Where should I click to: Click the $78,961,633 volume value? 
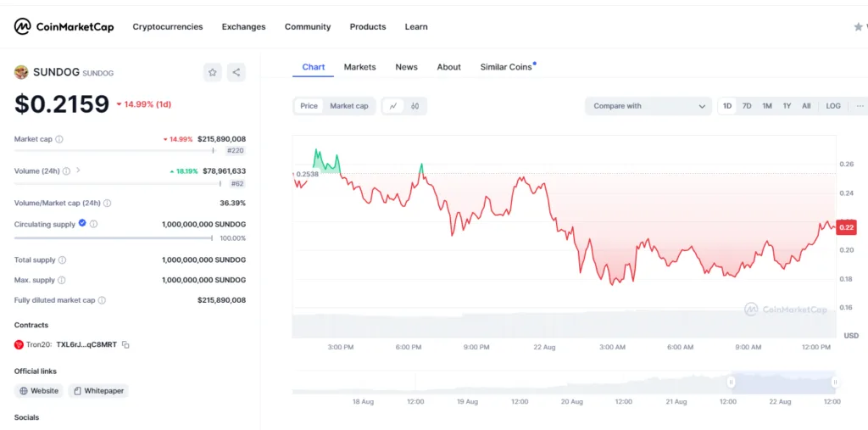point(224,171)
